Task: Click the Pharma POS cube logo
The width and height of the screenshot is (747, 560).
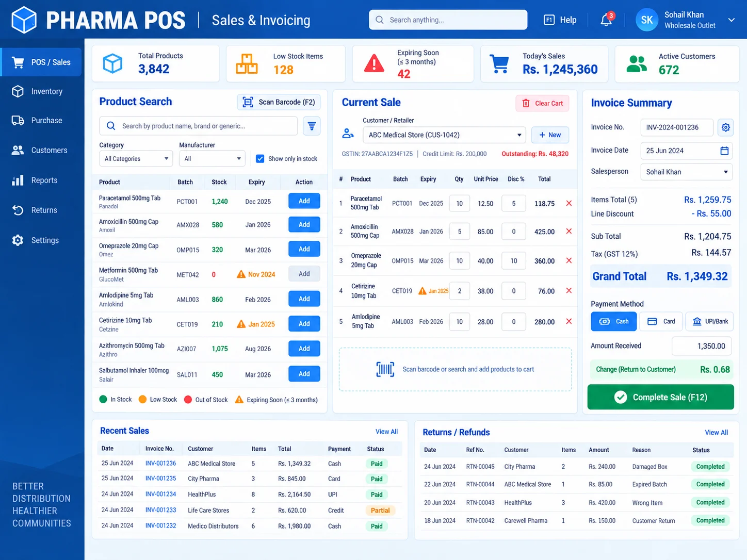Action: click(x=24, y=20)
